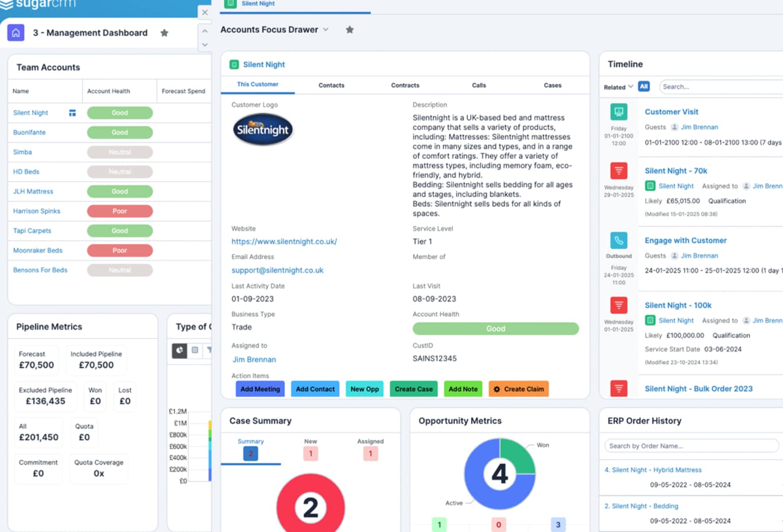This screenshot has width=783, height=532.
Task: Open the Harrison Spinks account
Action: point(37,211)
